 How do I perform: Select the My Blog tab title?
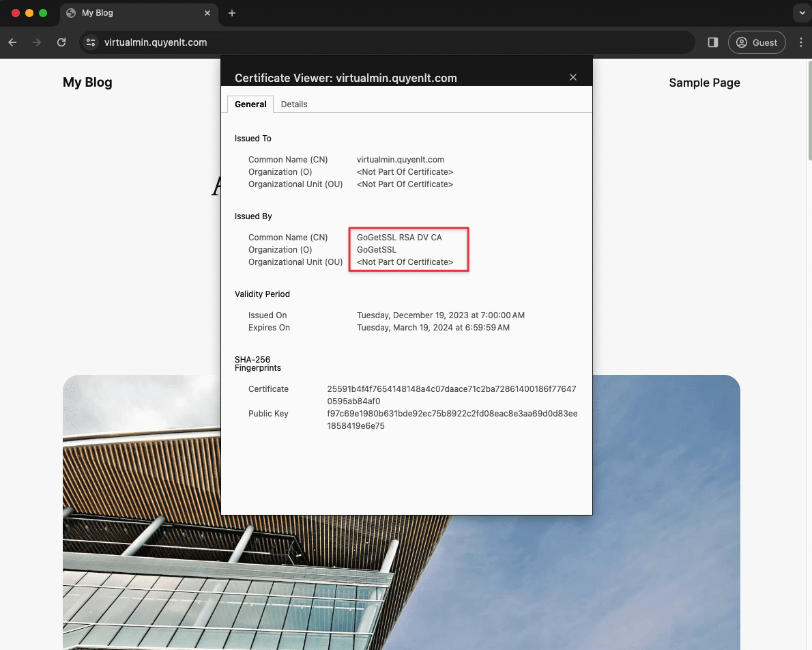tap(98, 13)
